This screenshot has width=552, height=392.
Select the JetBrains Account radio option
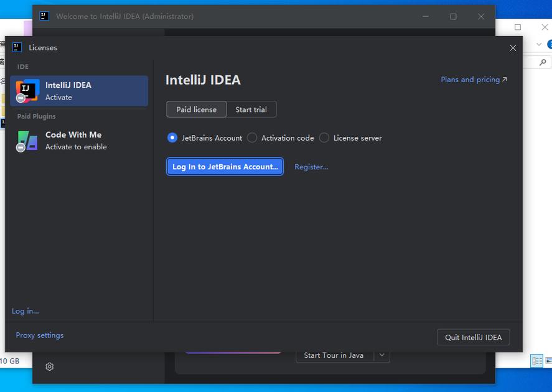tap(172, 138)
